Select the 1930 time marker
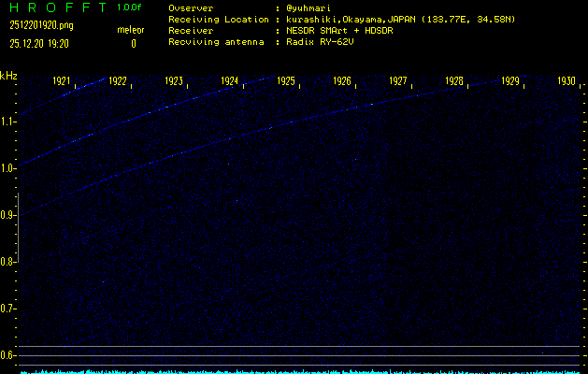The width and height of the screenshot is (588, 374). [x=566, y=82]
